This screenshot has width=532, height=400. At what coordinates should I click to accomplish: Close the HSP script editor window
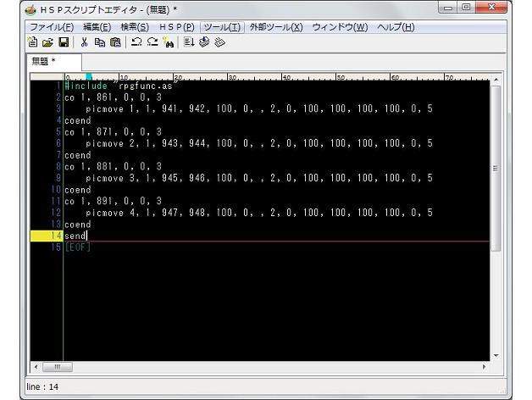(x=491, y=8)
